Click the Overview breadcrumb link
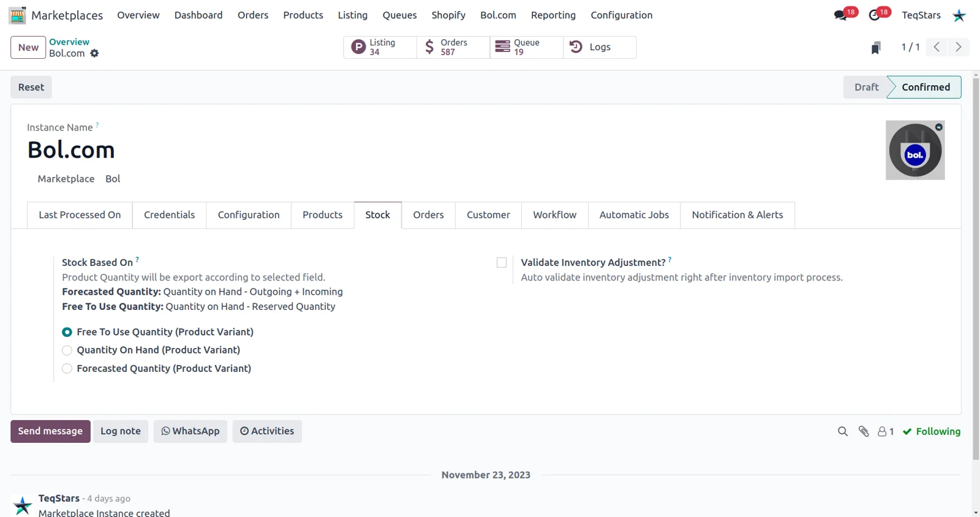This screenshot has height=517, width=980. [x=69, y=42]
